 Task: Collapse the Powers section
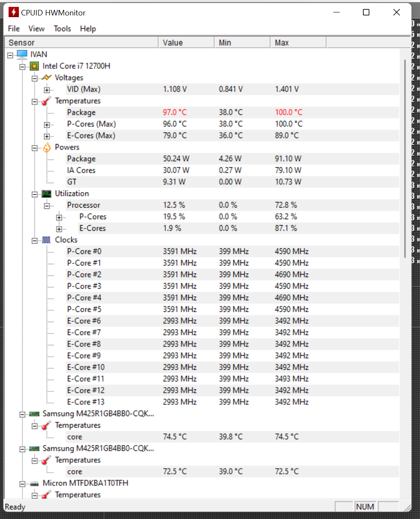click(x=34, y=148)
